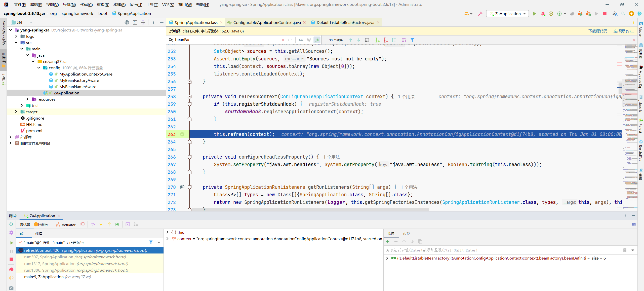Close SpringApplication.class tab
Viewport: 644px width, 291px height.
(x=221, y=22)
